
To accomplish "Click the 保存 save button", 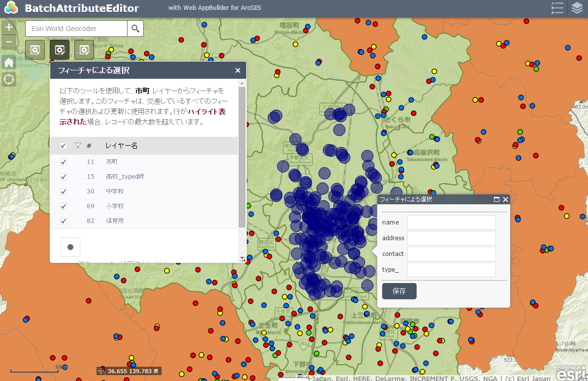I will click(x=399, y=291).
